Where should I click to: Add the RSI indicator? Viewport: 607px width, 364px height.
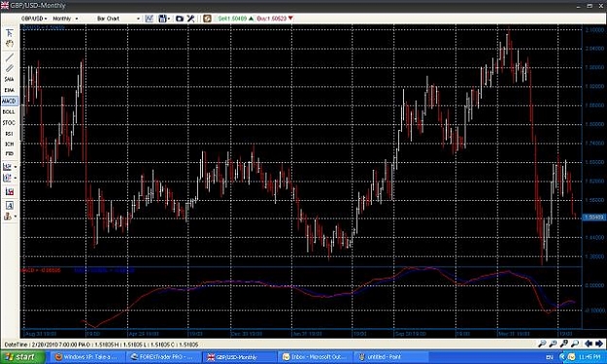pos(9,133)
